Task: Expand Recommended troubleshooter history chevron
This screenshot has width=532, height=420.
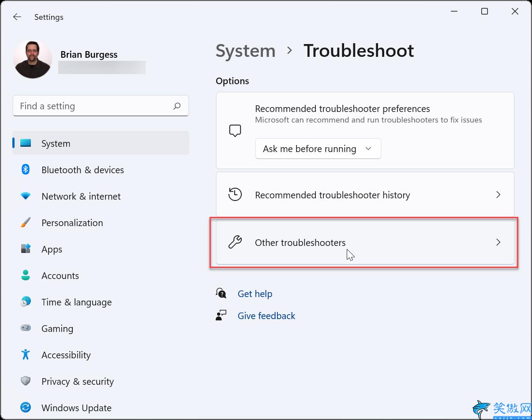Action: click(x=498, y=194)
